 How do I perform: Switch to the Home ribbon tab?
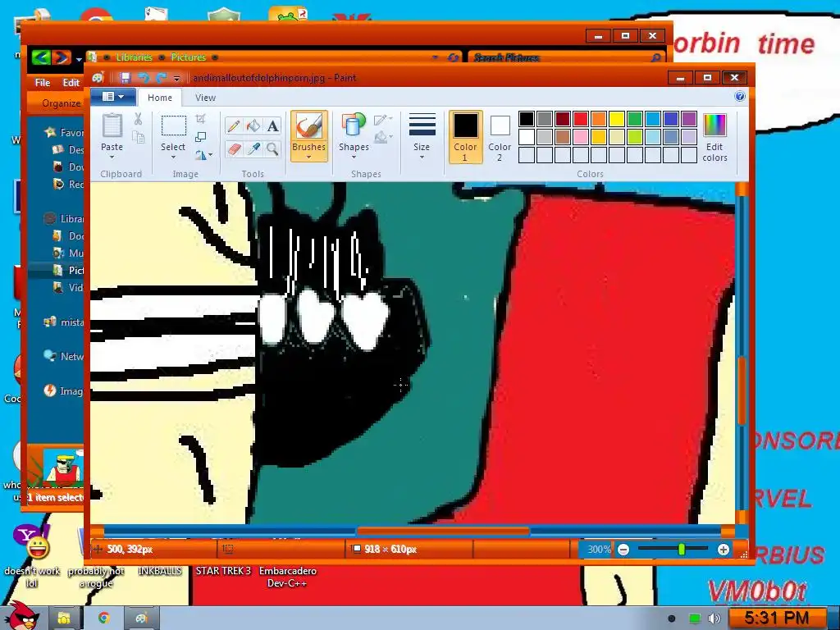(160, 98)
